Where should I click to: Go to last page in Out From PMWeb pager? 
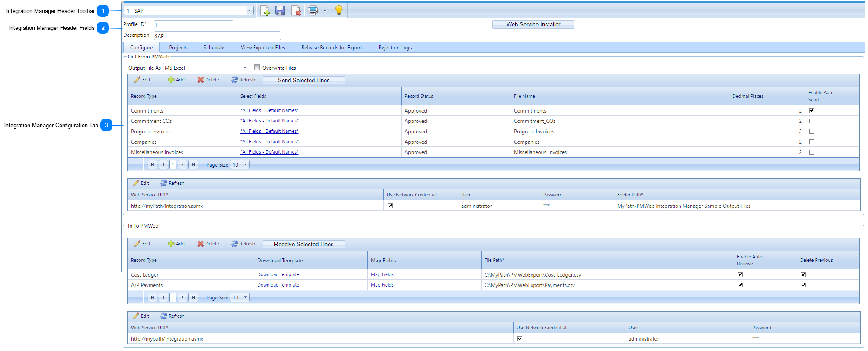[x=193, y=164]
